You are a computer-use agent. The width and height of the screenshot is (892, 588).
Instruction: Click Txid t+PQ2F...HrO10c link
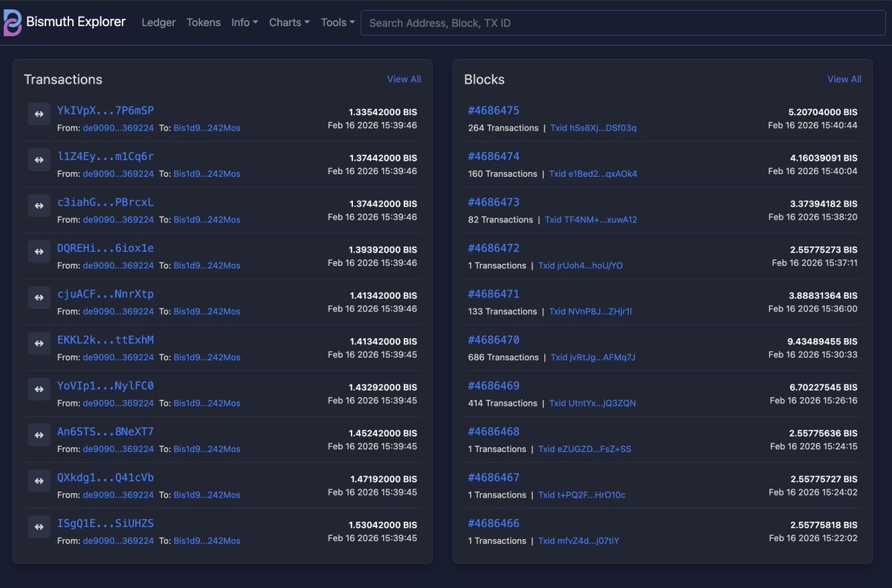point(582,495)
